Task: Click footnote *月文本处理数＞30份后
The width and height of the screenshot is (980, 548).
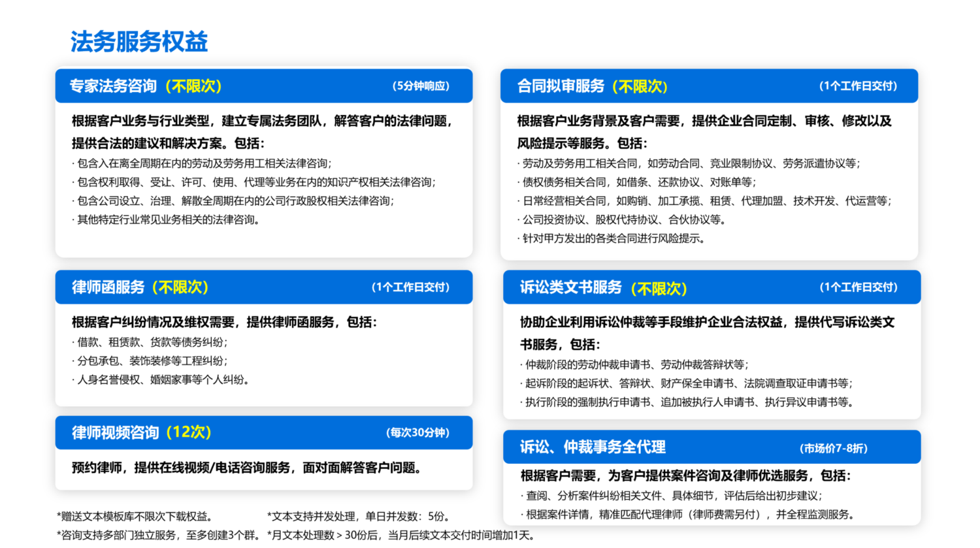Action: [402, 536]
